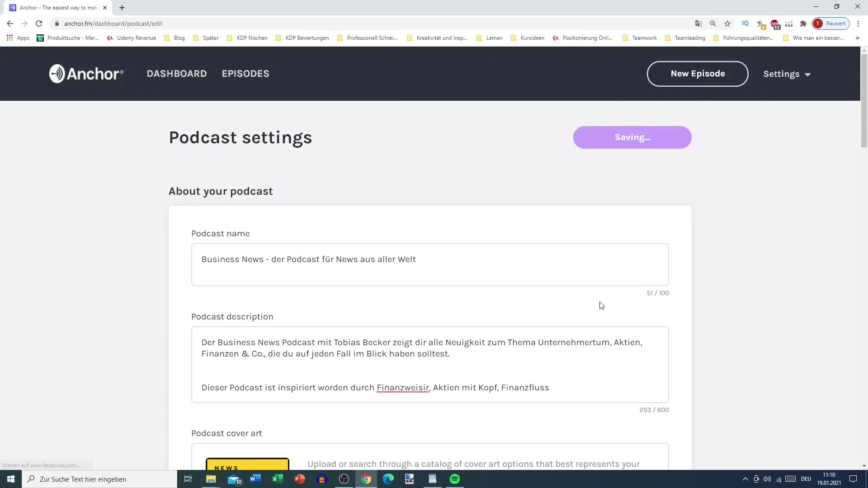Open the Blog bookmark folder
The width and height of the screenshot is (868, 488).
pyautogui.click(x=175, y=38)
